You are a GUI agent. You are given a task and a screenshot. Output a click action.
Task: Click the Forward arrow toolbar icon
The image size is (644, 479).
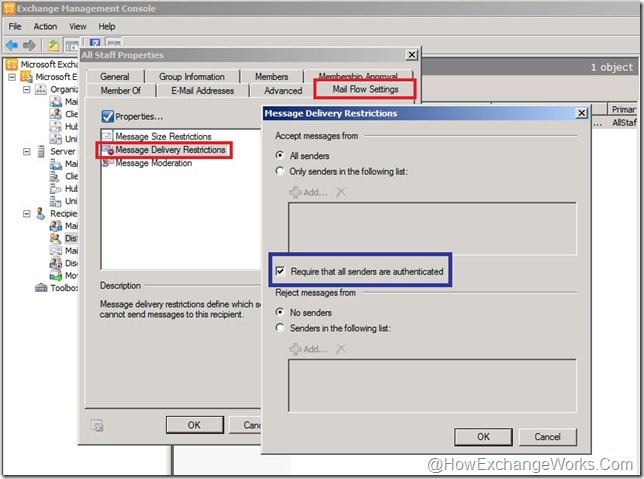(29, 45)
